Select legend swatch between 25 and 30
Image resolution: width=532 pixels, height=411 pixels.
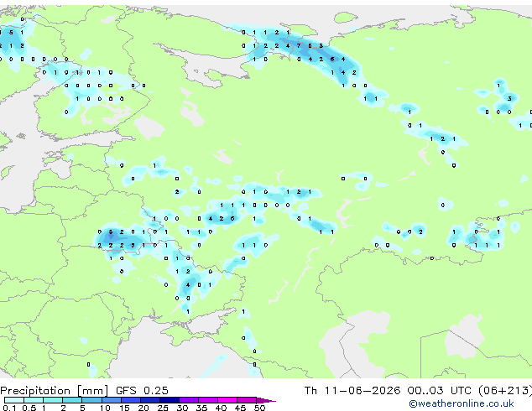pos(169,400)
